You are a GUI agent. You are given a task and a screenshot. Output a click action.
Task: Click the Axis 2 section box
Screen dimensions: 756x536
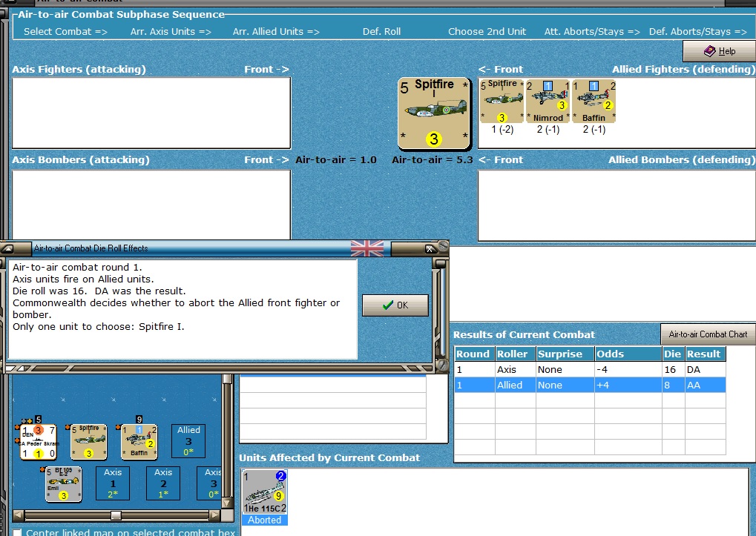coord(163,483)
